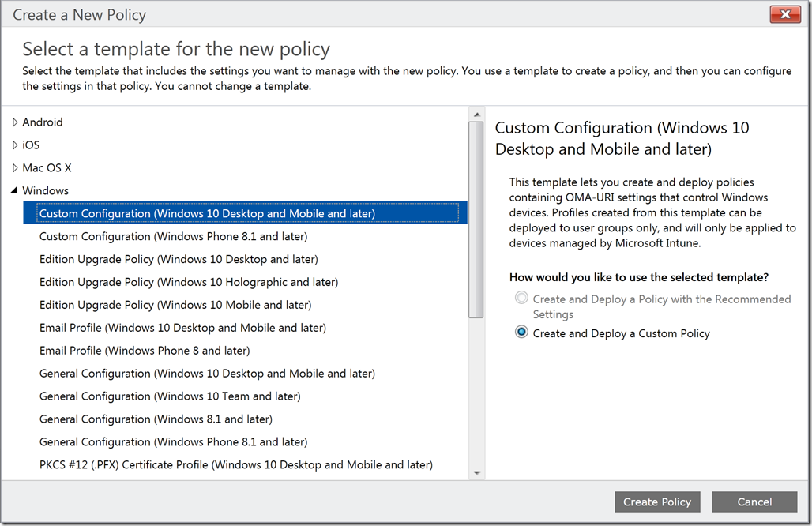The image size is (812, 526).
Task: Collapse the Windows template category
Action: point(14,190)
